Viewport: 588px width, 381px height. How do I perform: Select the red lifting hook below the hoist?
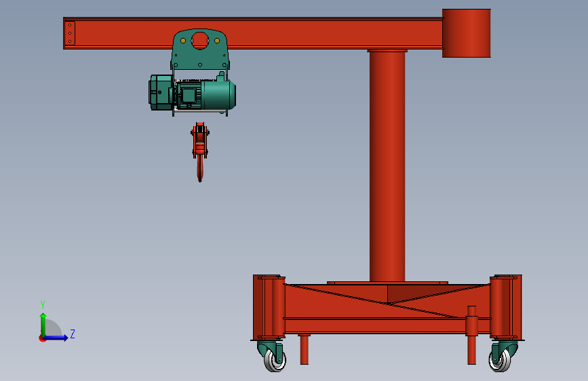pos(200,152)
